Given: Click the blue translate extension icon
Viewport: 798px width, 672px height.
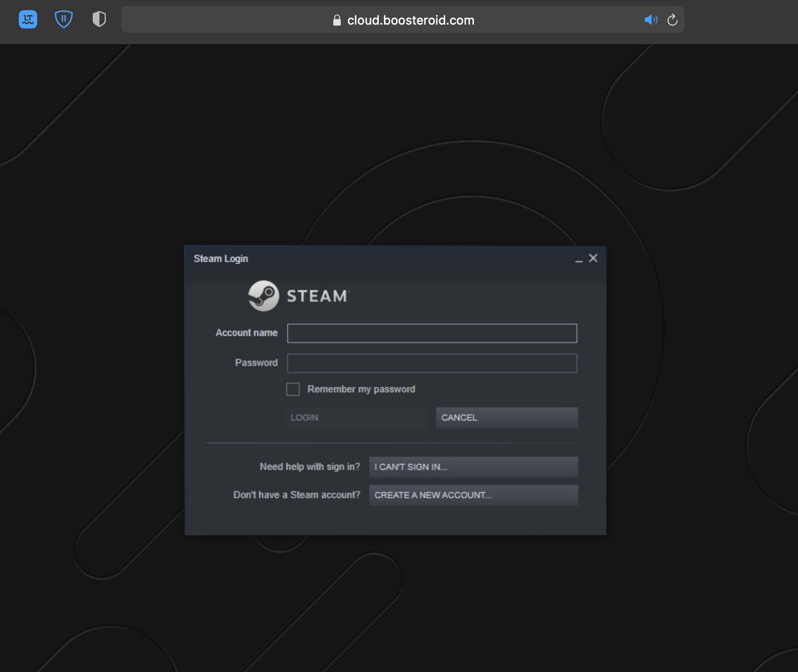Looking at the screenshot, I should click(x=28, y=19).
